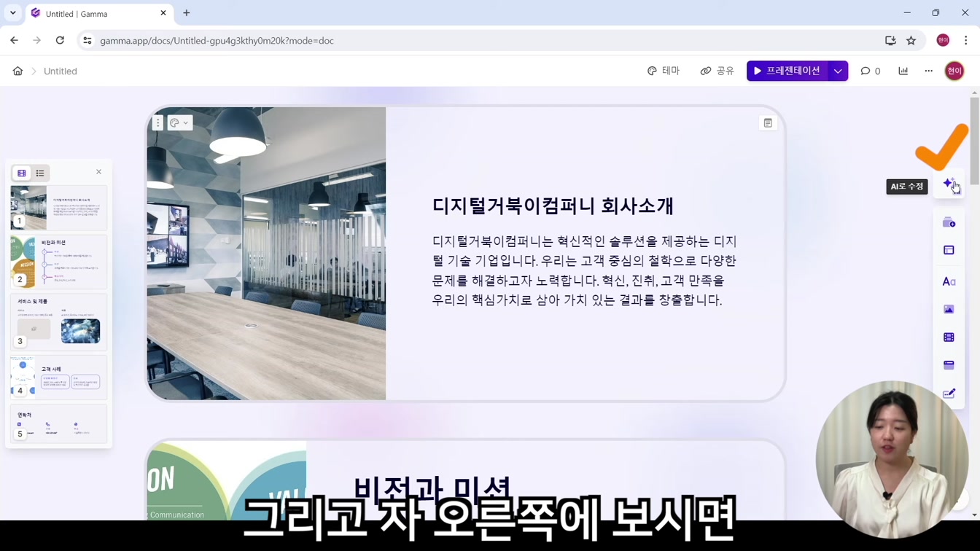Select slide 4 고객 사례 thumbnail
Image resolution: width=980 pixels, height=551 pixels.
(x=59, y=378)
